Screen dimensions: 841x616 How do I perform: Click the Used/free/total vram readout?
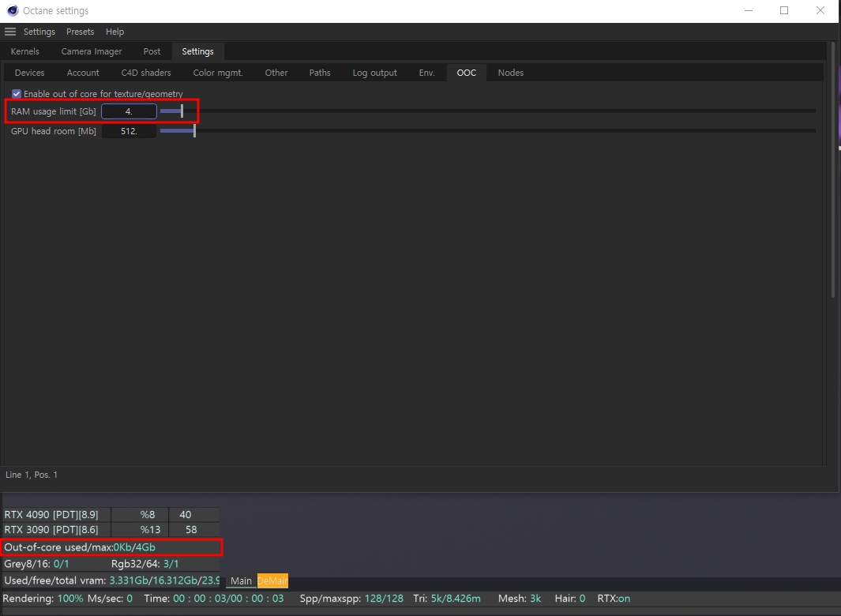pyautogui.click(x=111, y=580)
